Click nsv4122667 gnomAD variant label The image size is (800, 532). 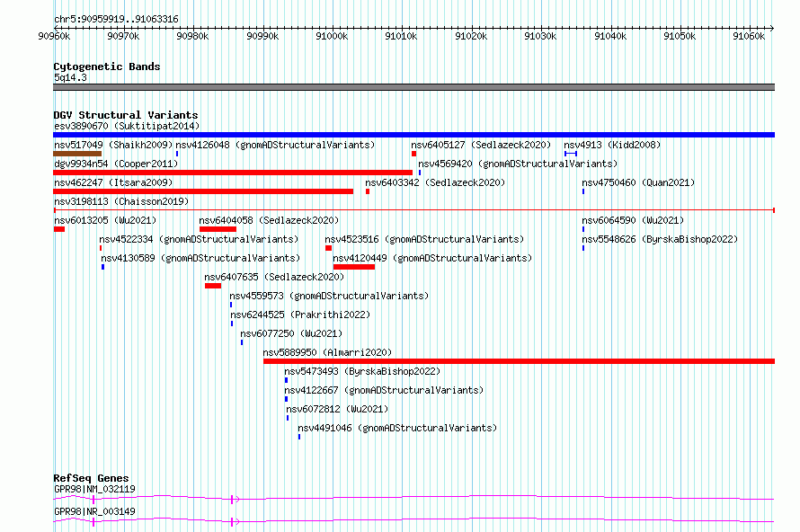pos(384,390)
